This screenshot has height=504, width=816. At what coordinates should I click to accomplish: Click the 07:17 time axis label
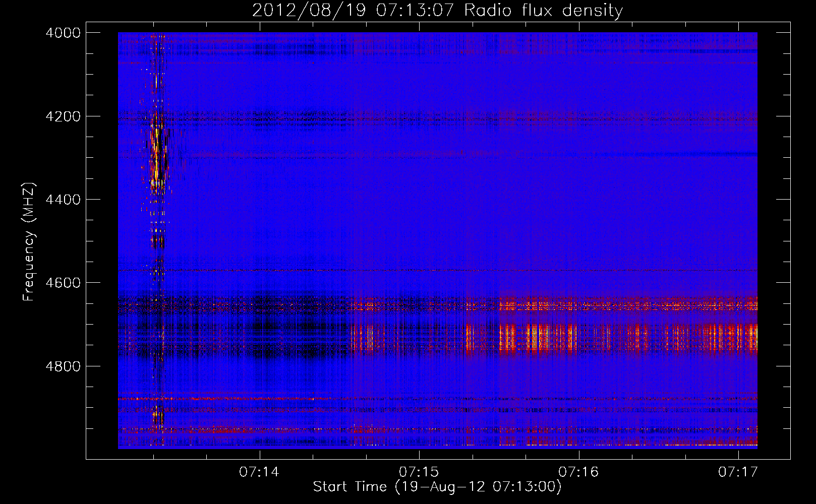tap(738, 472)
